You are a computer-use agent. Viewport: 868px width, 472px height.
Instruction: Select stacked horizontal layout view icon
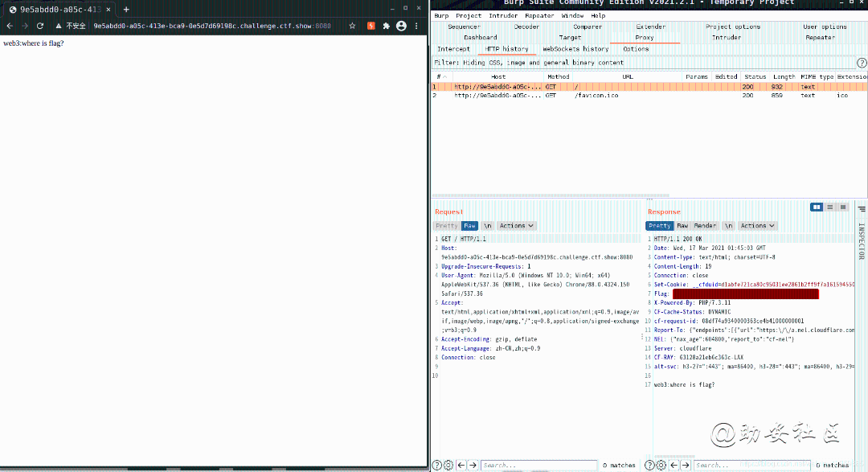[x=829, y=207]
